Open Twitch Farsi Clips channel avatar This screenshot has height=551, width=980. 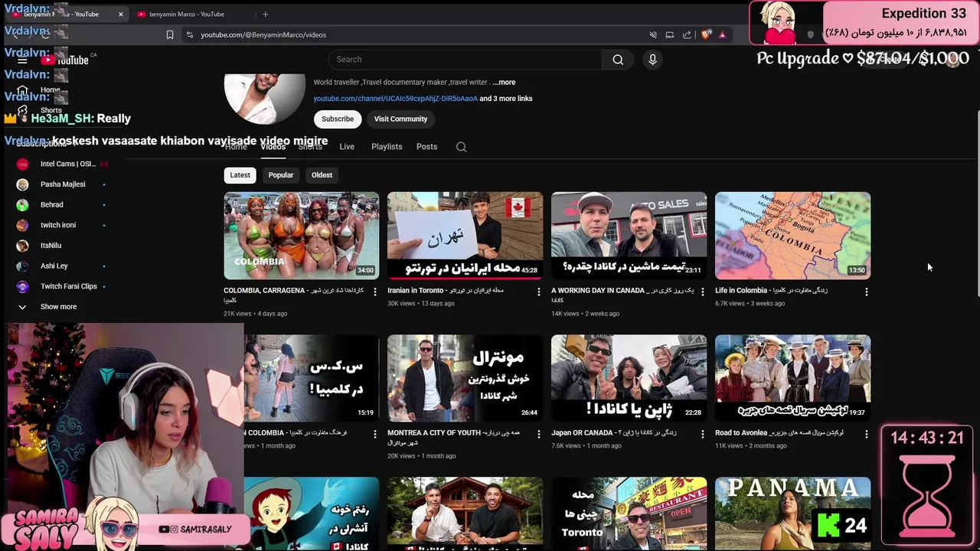22,286
